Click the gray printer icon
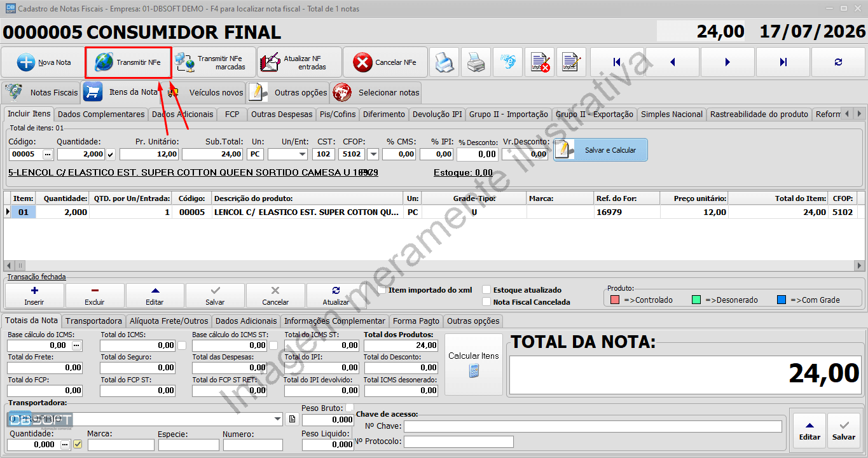Image resolution: width=868 pixels, height=458 pixels. pyautogui.click(x=476, y=62)
